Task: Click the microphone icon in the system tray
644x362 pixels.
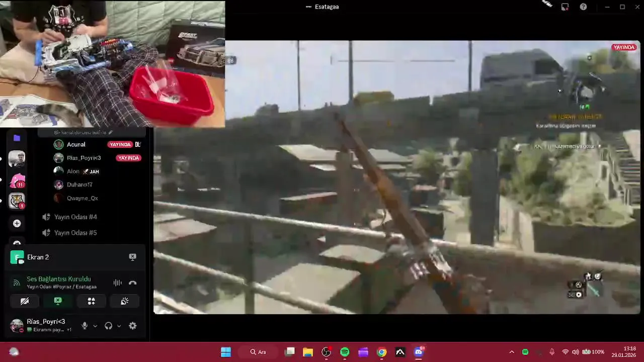Action: pos(552,352)
